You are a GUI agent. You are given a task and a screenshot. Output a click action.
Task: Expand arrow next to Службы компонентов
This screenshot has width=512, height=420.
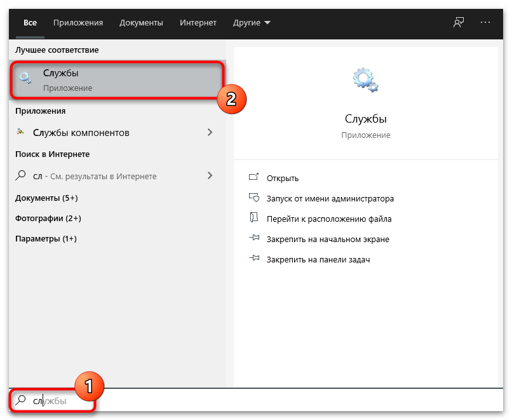210,133
